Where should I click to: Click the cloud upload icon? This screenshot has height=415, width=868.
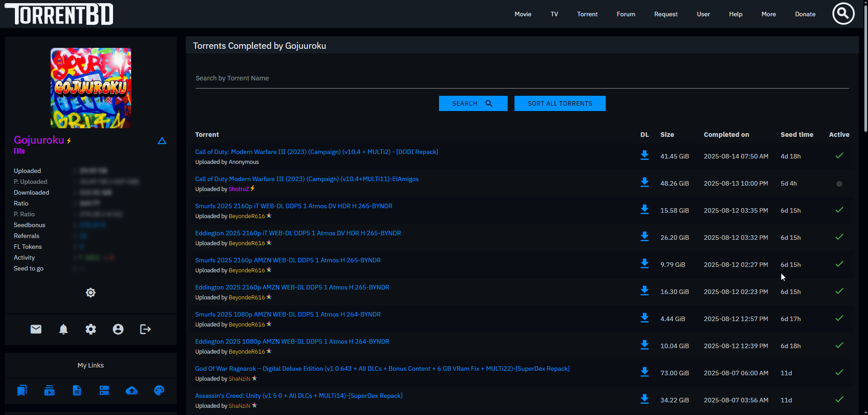coord(132,391)
